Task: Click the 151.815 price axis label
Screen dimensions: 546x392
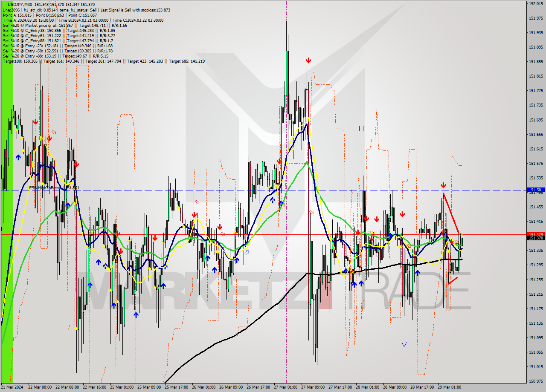Action: 535,76
